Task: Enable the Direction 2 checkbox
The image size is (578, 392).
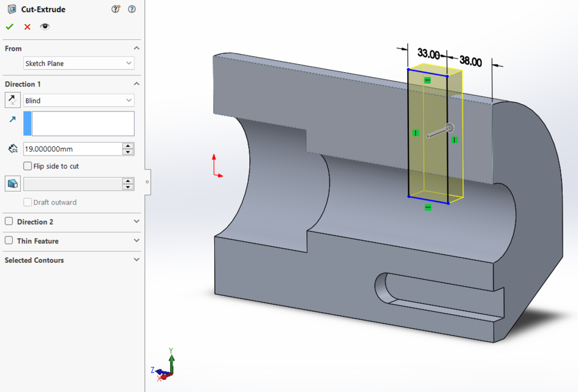Action: point(9,222)
